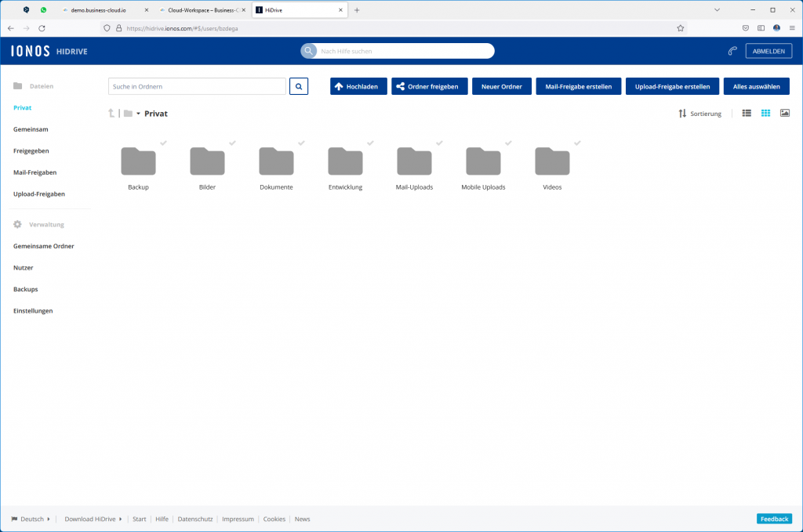Image resolution: width=803 pixels, height=532 pixels.
Task: Click the phone contact icon
Action: 732,51
